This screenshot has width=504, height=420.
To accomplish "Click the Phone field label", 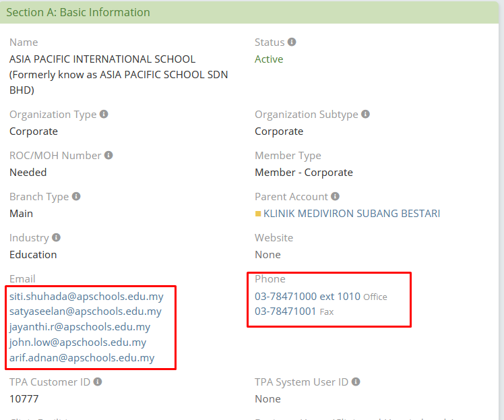I will (270, 278).
